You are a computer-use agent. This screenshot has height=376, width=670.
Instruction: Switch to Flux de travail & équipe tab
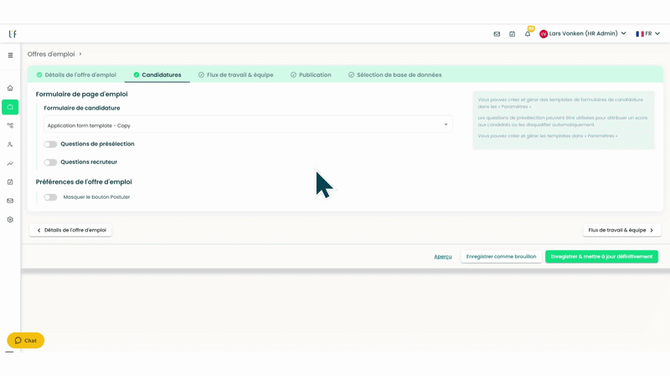pyautogui.click(x=236, y=75)
